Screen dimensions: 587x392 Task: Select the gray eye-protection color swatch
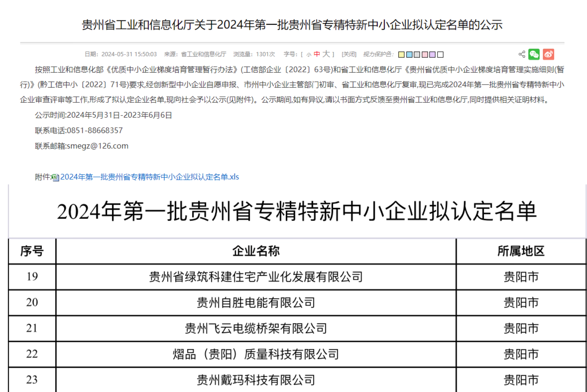tap(417, 55)
